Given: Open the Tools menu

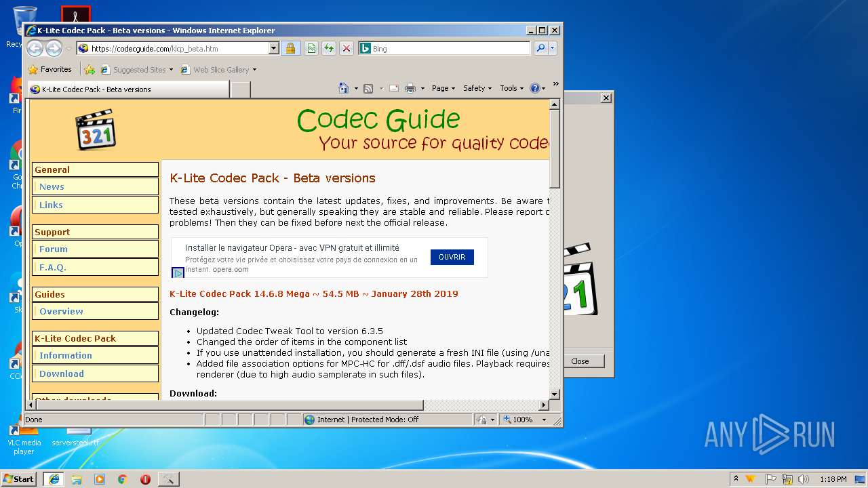Looking at the screenshot, I should (x=511, y=88).
